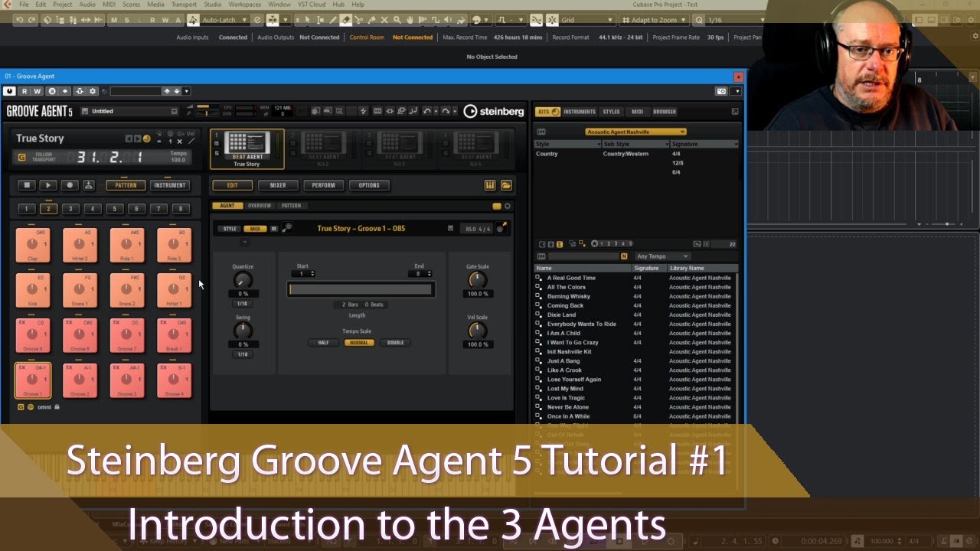
Task: Switch to INSTRUMENT pad mode
Action: point(169,185)
